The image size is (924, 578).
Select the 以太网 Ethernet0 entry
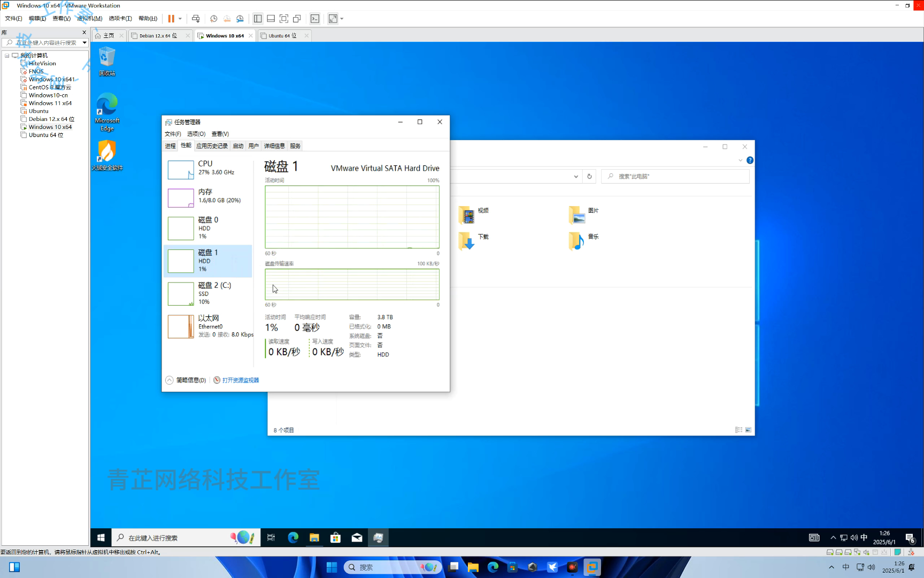tap(208, 326)
